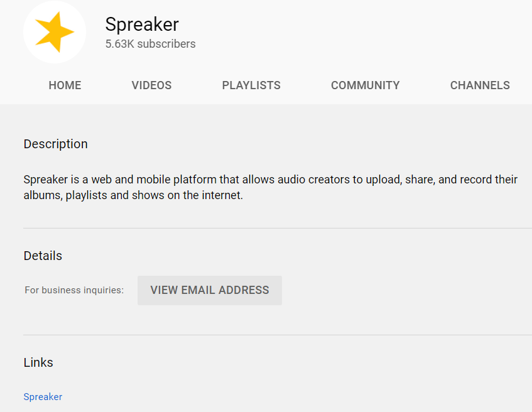Viewport: 532px width, 412px height.
Task: Go to the PLAYLISTS tab
Action: (x=251, y=85)
